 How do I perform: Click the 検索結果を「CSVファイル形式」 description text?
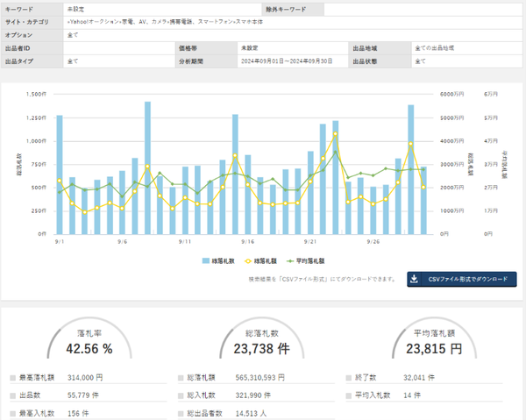[x=323, y=279]
